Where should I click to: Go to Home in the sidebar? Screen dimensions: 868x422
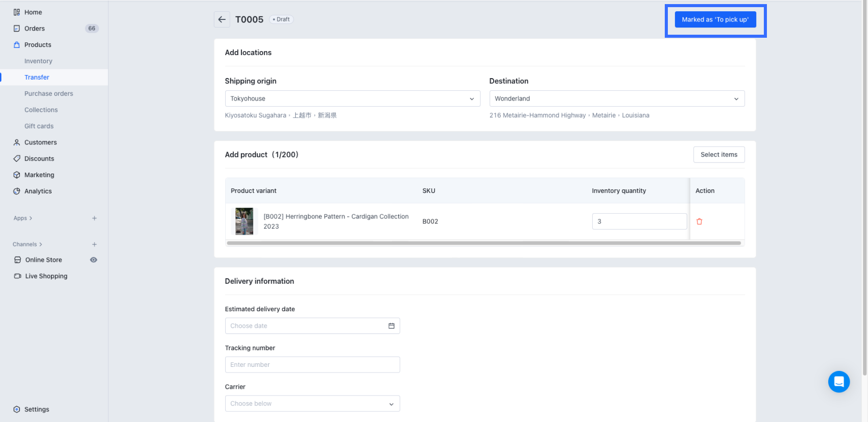[33, 12]
